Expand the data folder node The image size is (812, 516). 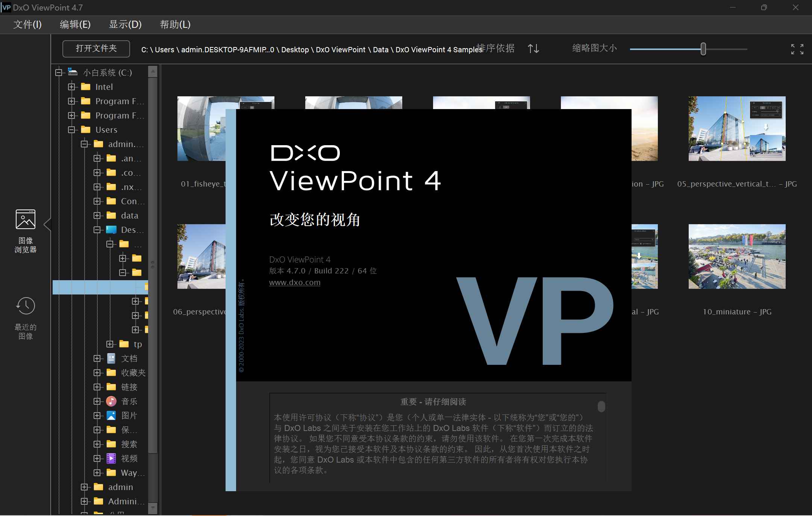(x=97, y=216)
